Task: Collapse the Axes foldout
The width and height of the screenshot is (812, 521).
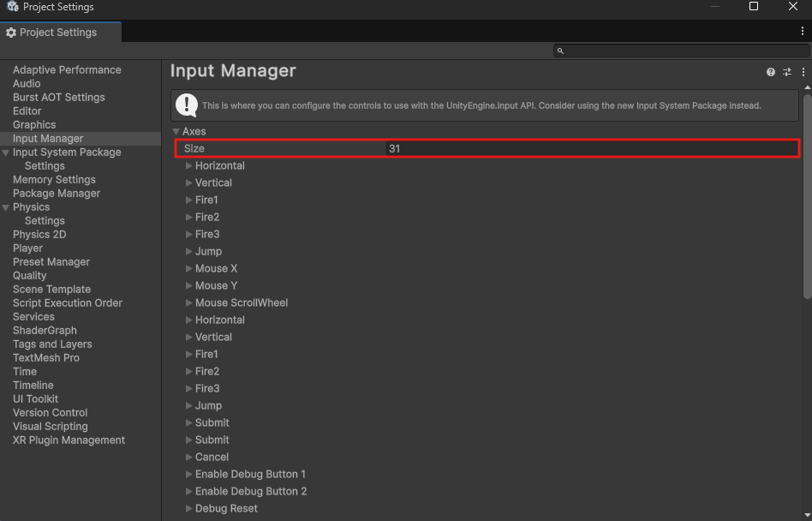Action: [x=176, y=132]
